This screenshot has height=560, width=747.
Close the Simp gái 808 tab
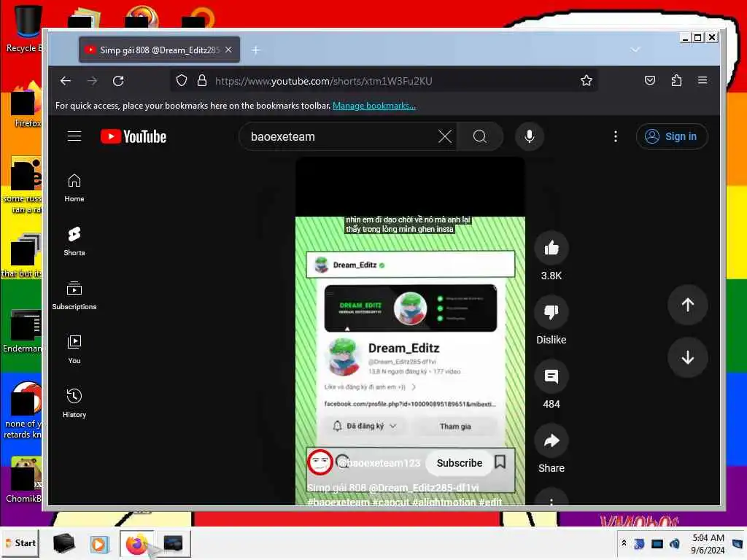tap(228, 50)
